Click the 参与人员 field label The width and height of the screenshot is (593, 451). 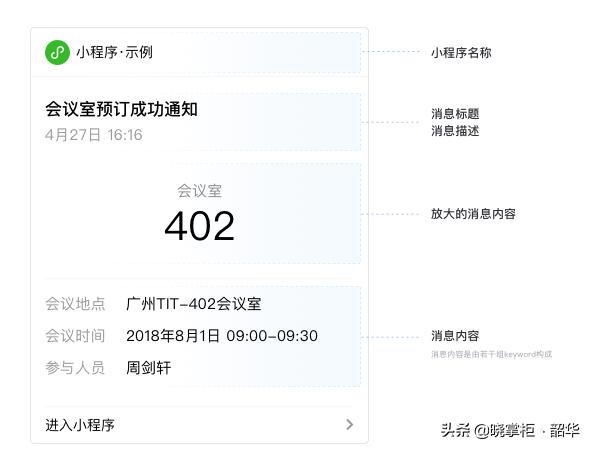pos(75,368)
